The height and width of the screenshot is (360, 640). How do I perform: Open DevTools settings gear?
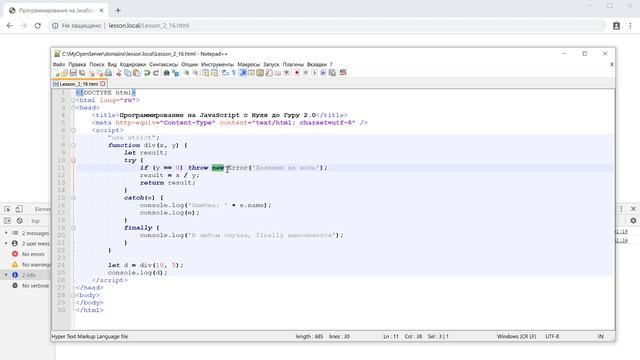[x=633, y=220]
